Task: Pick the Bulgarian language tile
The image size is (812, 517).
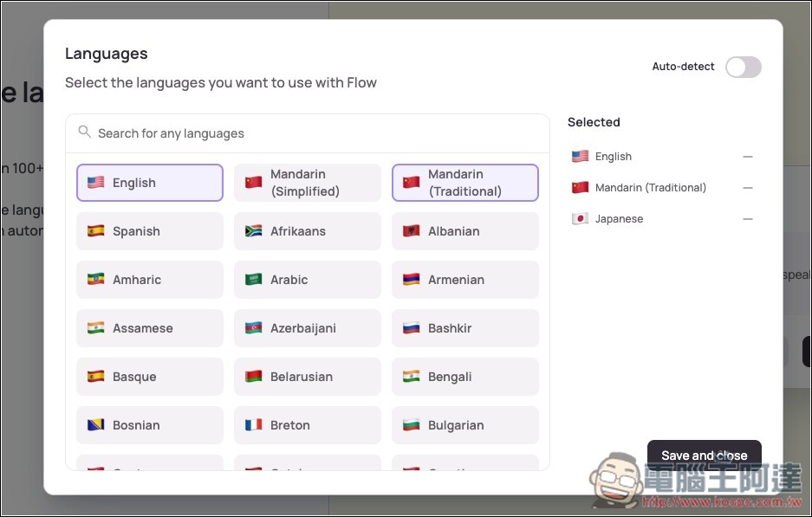Action: 465,425
